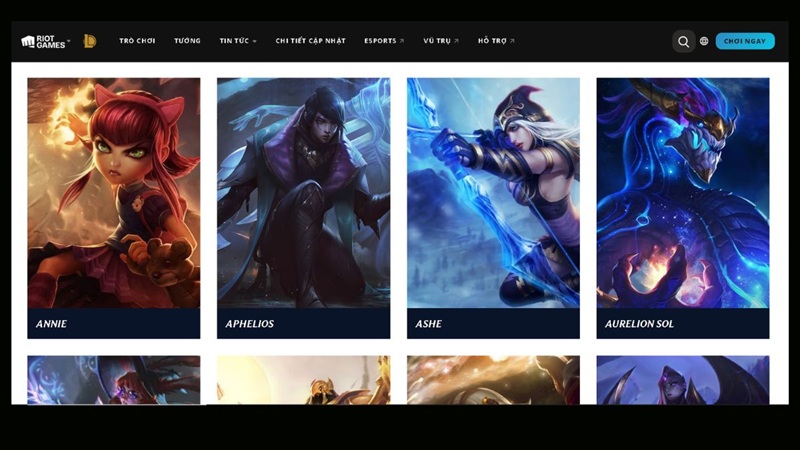The width and height of the screenshot is (800, 450).
Task: Expand the TIN TỨC dropdown menu
Action: tap(238, 41)
